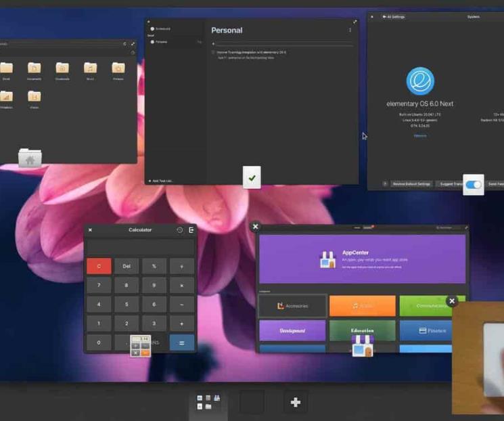Screen dimensions: 504x421
Task: Click the blue equals key in Calculator
Action: [182, 343]
